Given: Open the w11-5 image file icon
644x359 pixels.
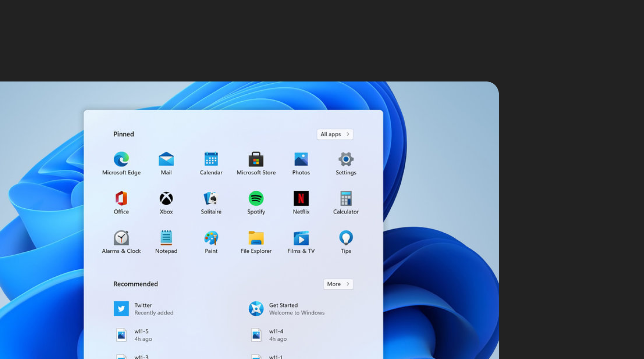Looking at the screenshot, I should [121, 335].
